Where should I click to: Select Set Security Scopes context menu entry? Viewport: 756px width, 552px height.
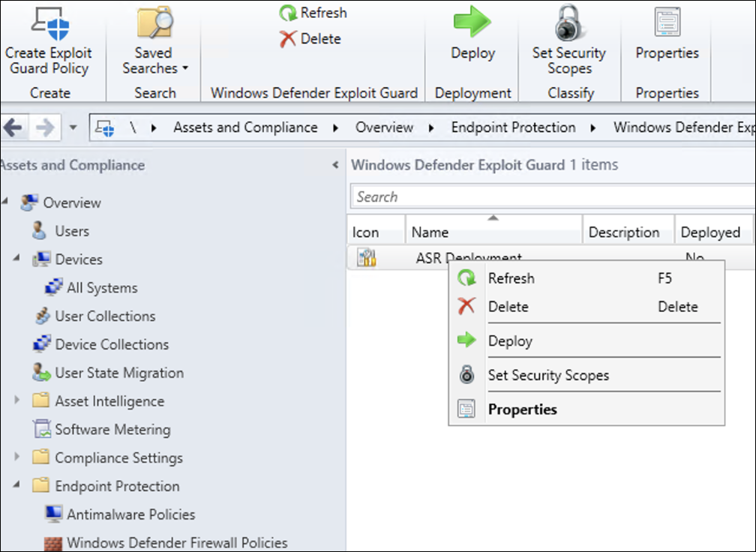(548, 375)
